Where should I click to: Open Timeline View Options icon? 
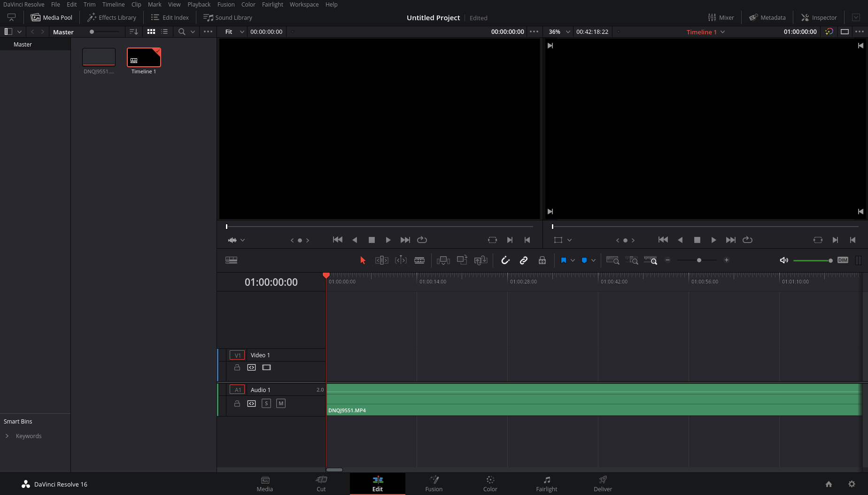pos(231,260)
